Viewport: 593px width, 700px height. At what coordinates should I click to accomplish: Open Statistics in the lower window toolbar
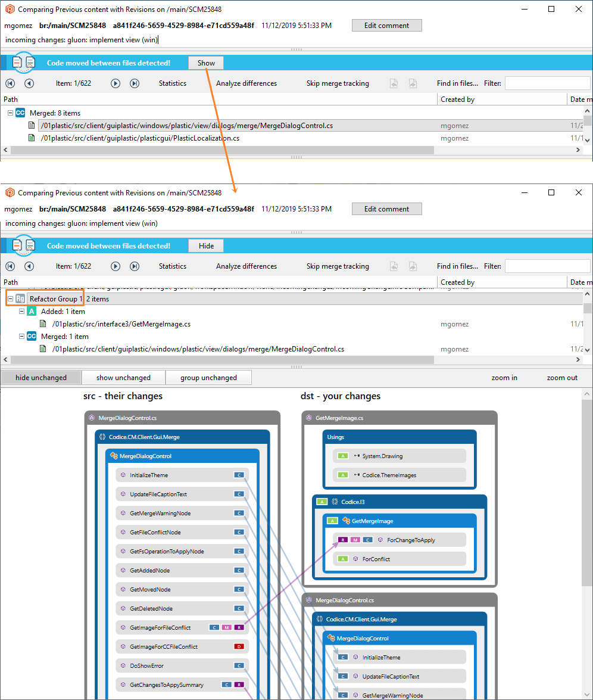click(173, 266)
